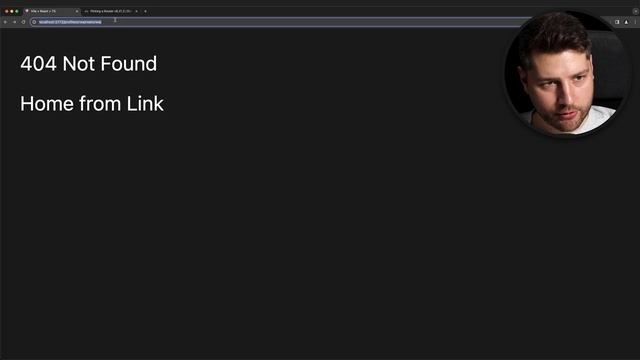Reload the current page

click(23, 22)
